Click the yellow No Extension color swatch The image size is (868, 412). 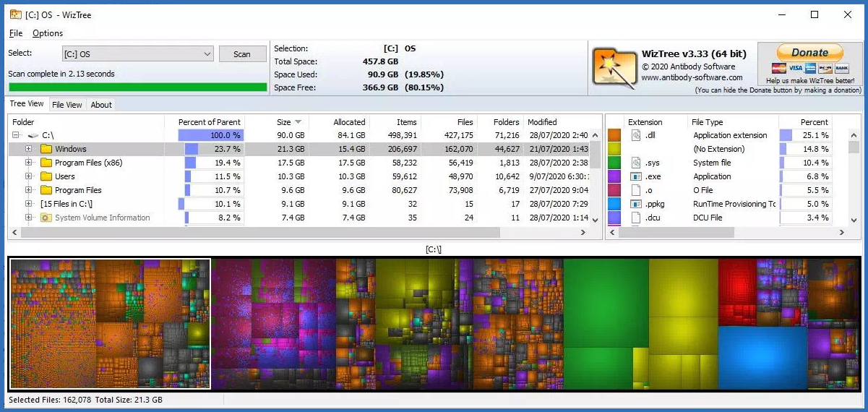pyautogui.click(x=614, y=149)
